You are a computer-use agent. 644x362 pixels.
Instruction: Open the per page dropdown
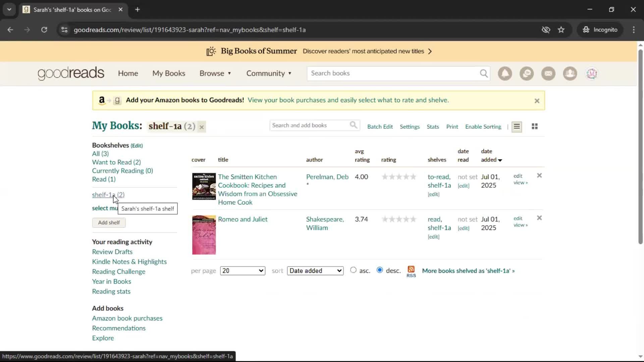pyautogui.click(x=243, y=271)
